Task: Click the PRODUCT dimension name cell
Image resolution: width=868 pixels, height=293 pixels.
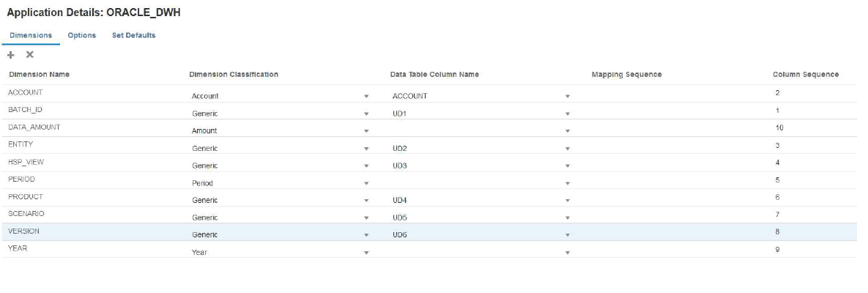Action: coord(26,196)
